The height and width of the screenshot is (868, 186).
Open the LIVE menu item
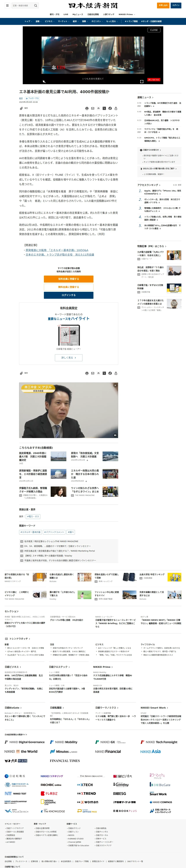pos(66,14)
